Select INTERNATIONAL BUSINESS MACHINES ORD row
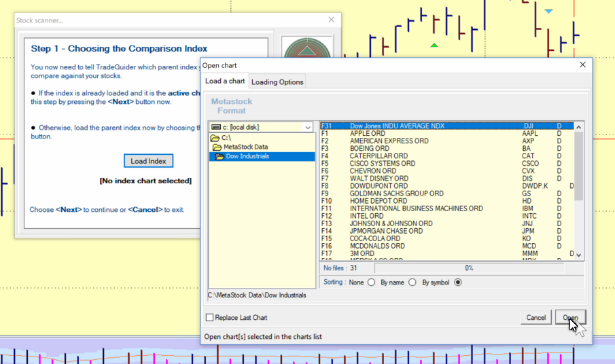Image resolution: width=615 pixels, height=364 pixels. coord(446,208)
